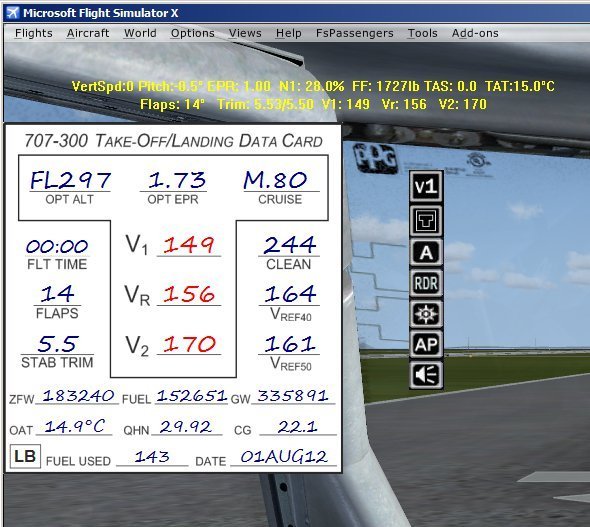Viewport: 590px width, 527px height.
Task: Click the Microsoft Flight Simulator X title bar
Action: tap(297, 13)
